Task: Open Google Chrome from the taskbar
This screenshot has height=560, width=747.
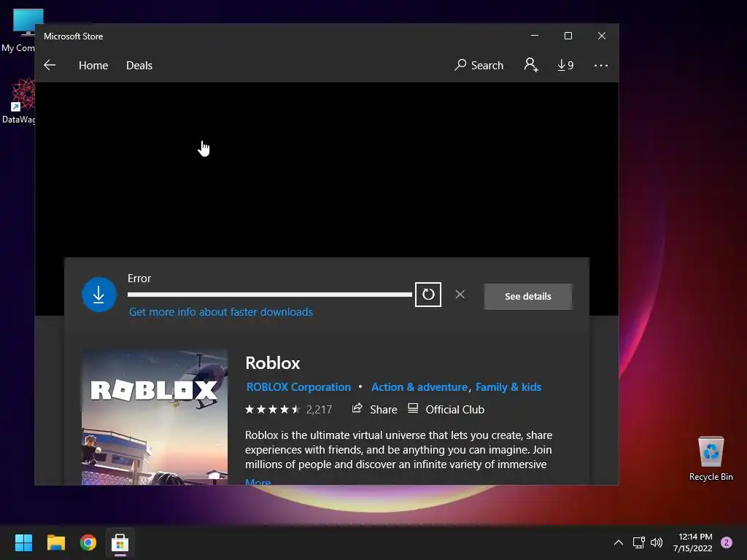Action: [88, 542]
